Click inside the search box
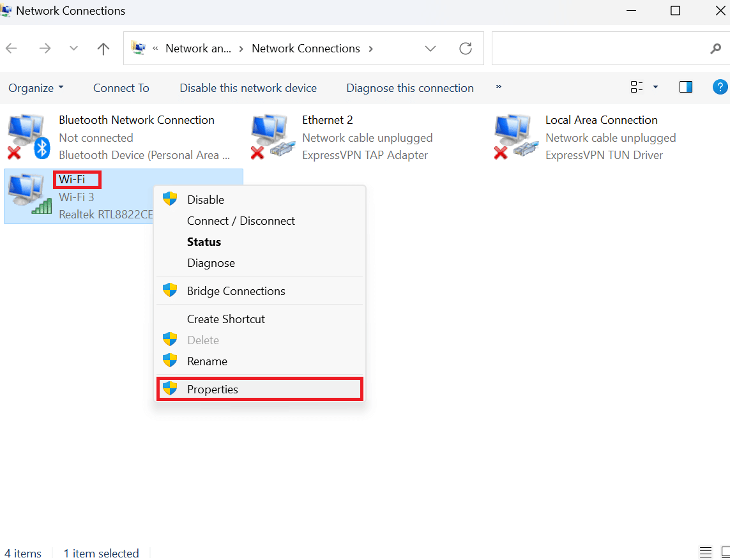Screen dimensions: 730x560 click(x=600, y=49)
